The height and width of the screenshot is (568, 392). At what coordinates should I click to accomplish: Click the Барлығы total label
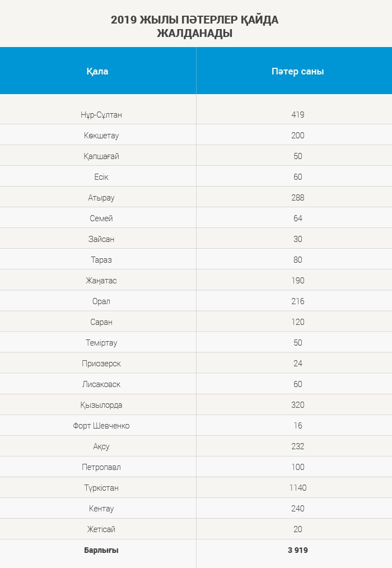(x=101, y=550)
